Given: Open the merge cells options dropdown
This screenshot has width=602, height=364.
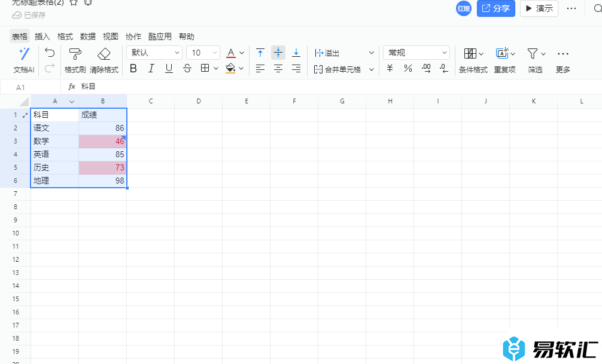Looking at the screenshot, I should point(371,69).
